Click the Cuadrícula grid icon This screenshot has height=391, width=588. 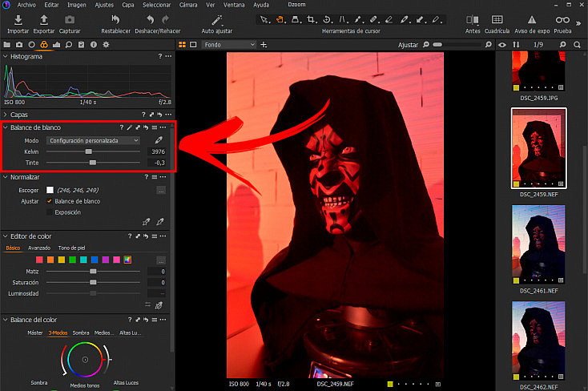click(x=497, y=19)
